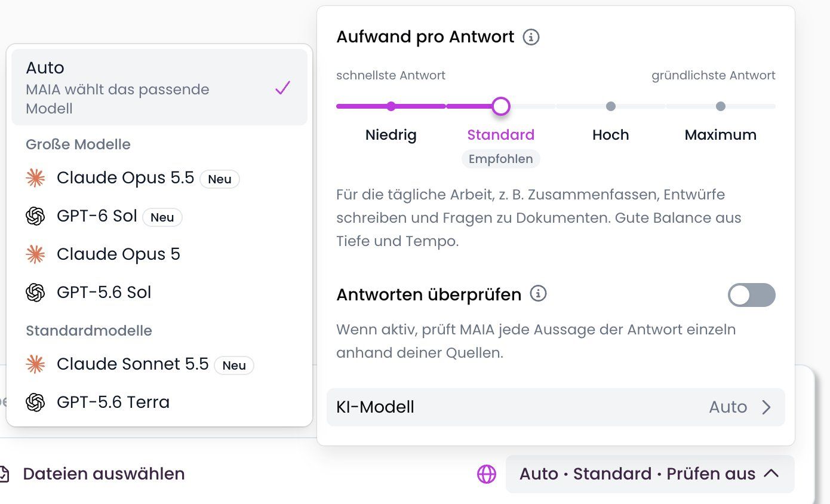Click the Claude icon beside Claude Opus 5
The width and height of the screenshot is (830, 504).
tap(36, 254)
